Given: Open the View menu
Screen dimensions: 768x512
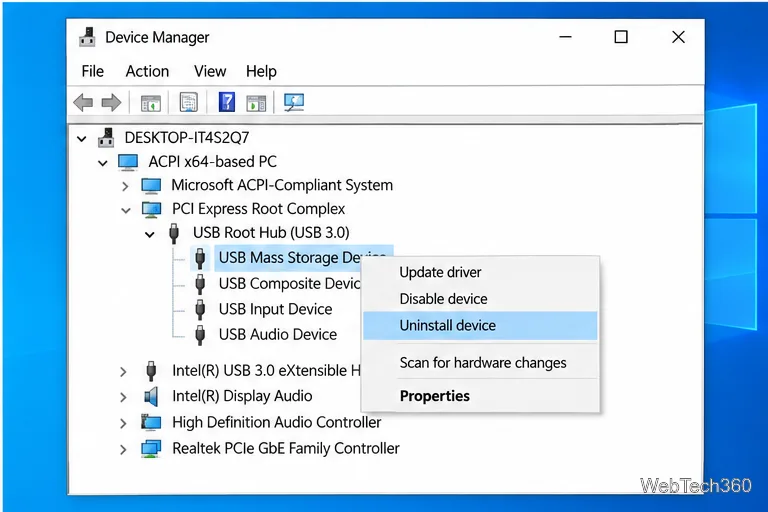Looking at the screenshot, I should (x=210, y=72).
